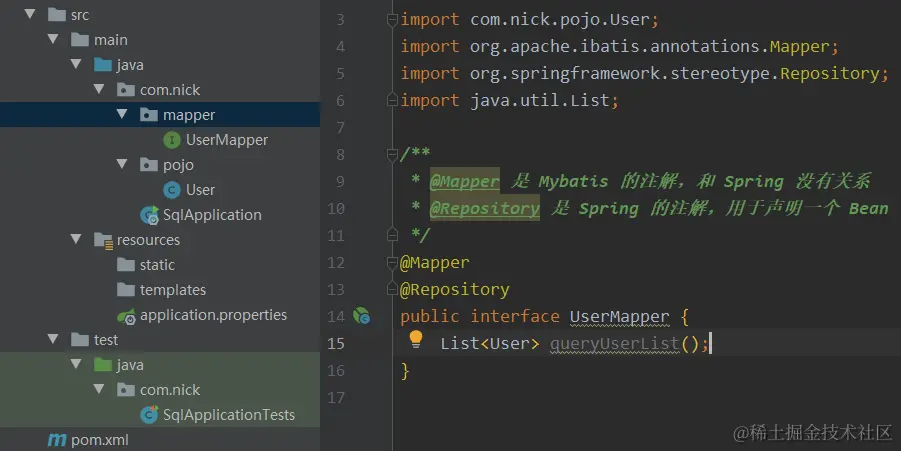Viewport: 901px width, 451px height.
Task: Select pom.xml in the project tree
Action: click(99, 440)
